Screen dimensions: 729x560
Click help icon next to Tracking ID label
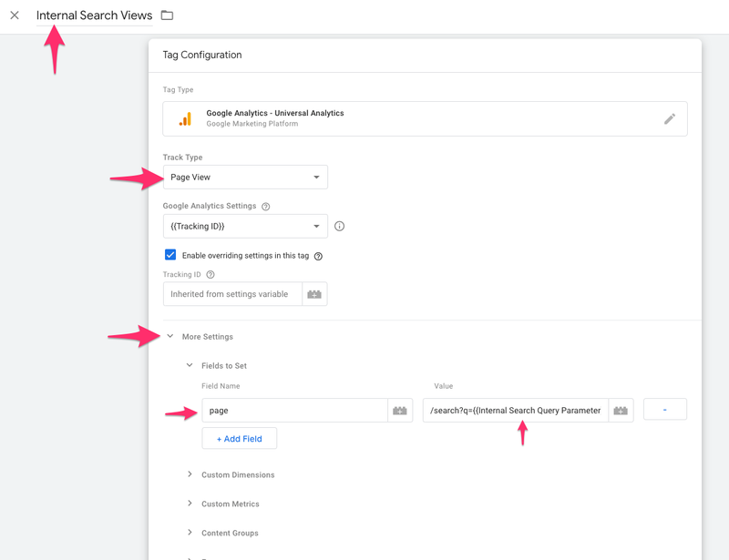tap(210, 275)
